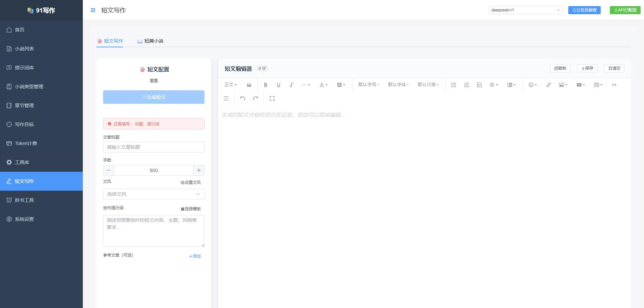Open insert table menu

pos(598,85)
